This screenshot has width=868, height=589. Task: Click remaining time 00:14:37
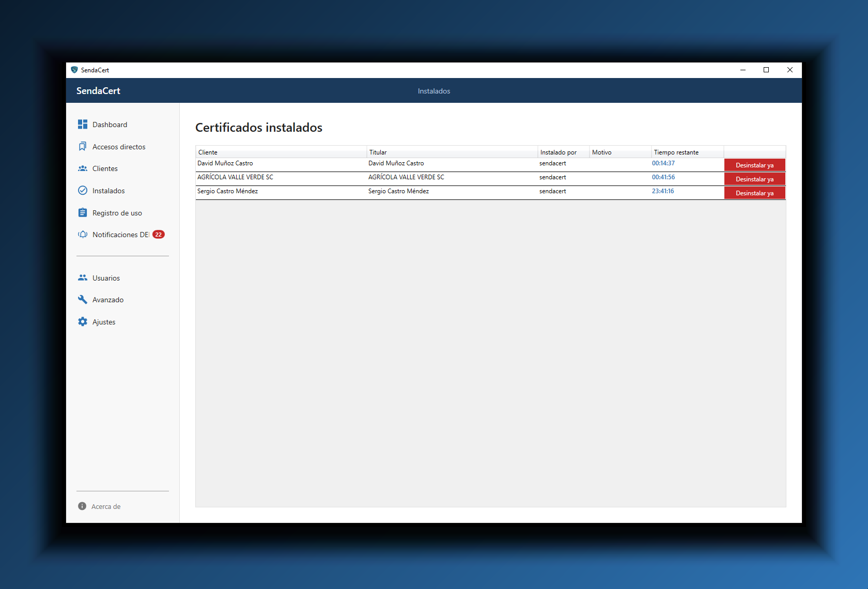point(663,163)
